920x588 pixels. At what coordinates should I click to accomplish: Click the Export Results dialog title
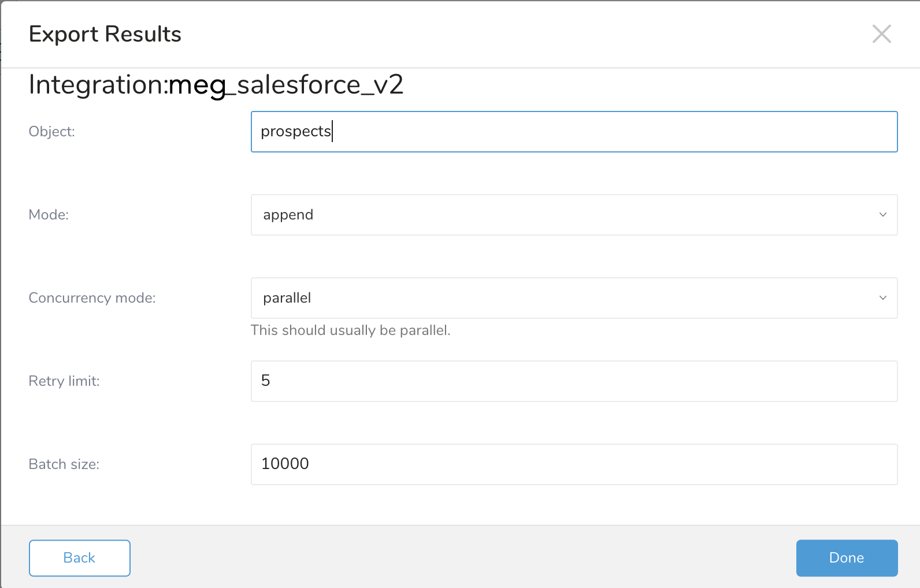point(105,35)
